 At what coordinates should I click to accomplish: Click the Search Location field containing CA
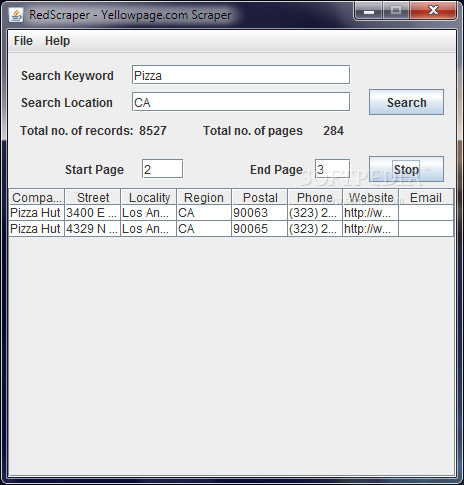[x=241, y=102]
